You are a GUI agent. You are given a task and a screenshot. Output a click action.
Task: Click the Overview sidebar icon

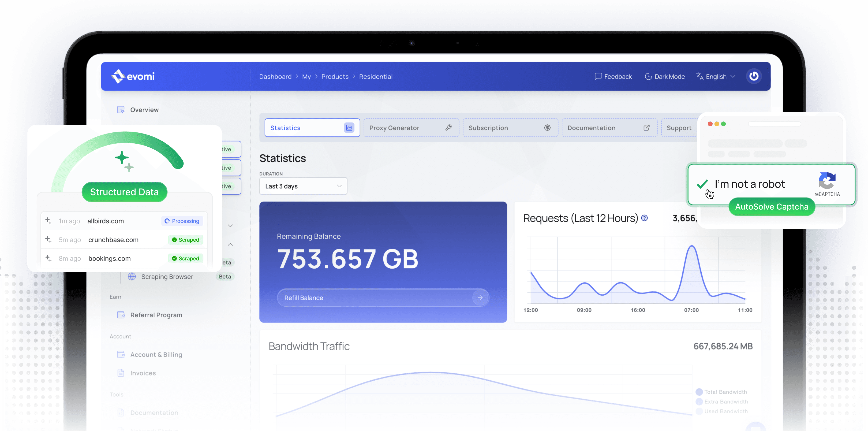[121, 110]
